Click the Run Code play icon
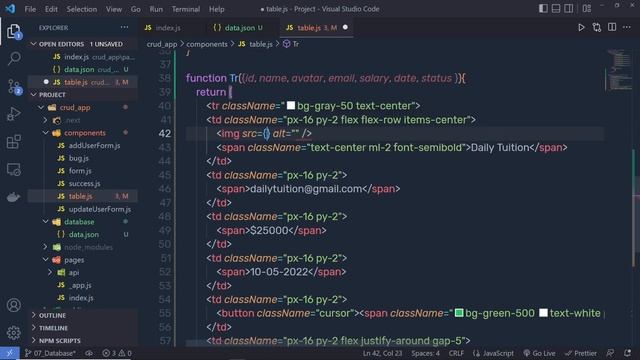The height and width of the screenshot is (360, 640). 581,28
